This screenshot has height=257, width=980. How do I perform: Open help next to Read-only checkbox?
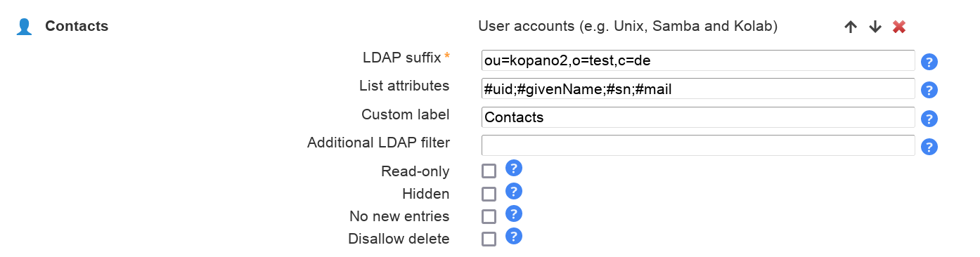coord(514,168)
